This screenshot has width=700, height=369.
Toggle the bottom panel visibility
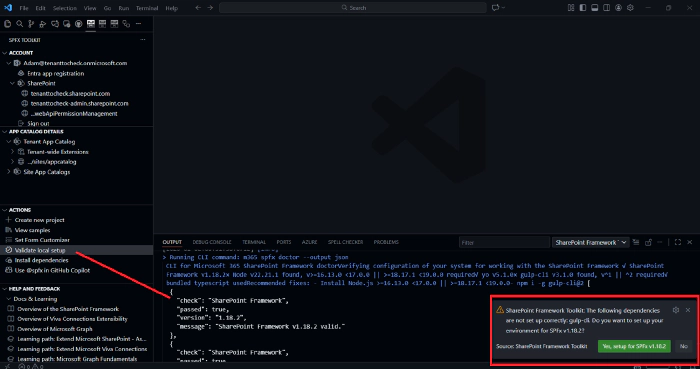(595, 8)
